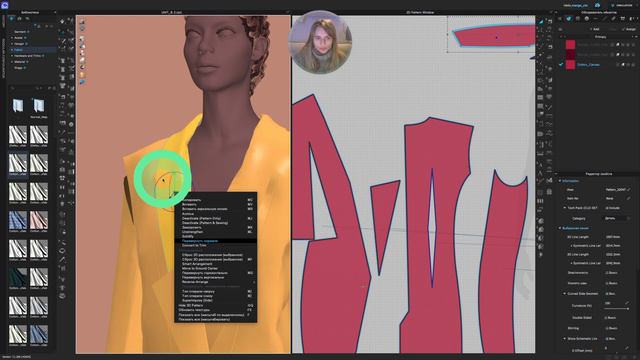Click the Assign fabric button
Image resolution: width=640 pixels, height=360 pixels.
pos(630,29)
